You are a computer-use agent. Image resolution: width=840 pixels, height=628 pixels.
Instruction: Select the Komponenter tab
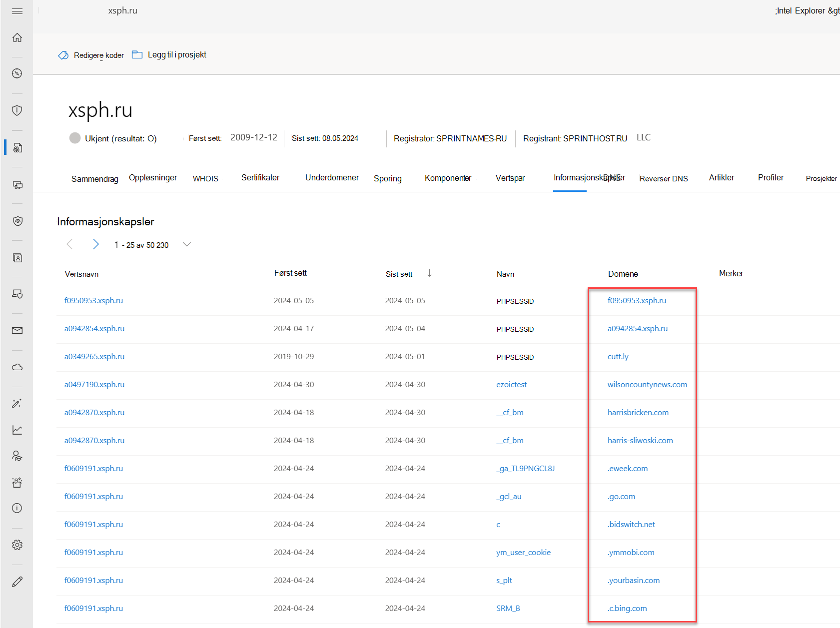click(448, 178)
